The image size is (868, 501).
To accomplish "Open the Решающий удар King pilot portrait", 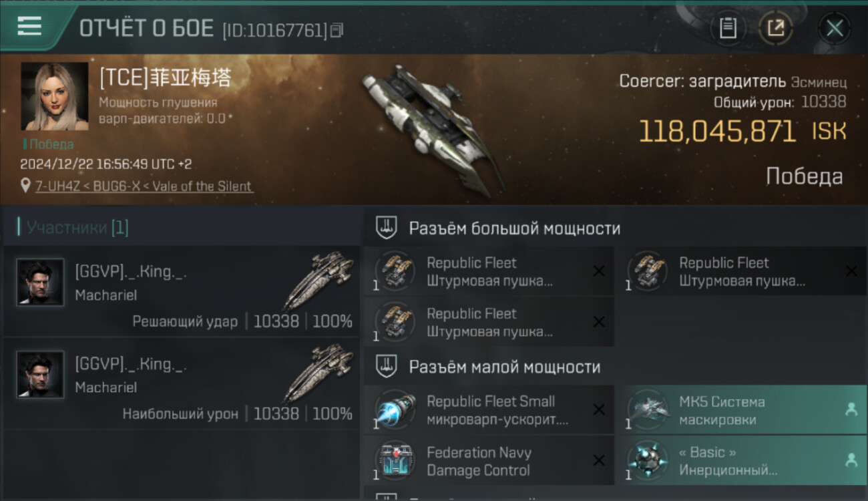I will [x=40, y=282].
